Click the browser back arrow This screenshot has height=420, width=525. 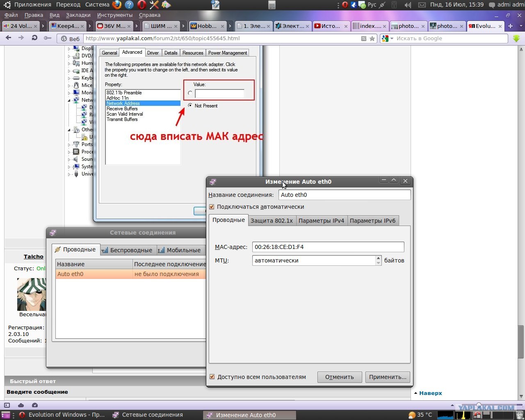coord(8,38)
